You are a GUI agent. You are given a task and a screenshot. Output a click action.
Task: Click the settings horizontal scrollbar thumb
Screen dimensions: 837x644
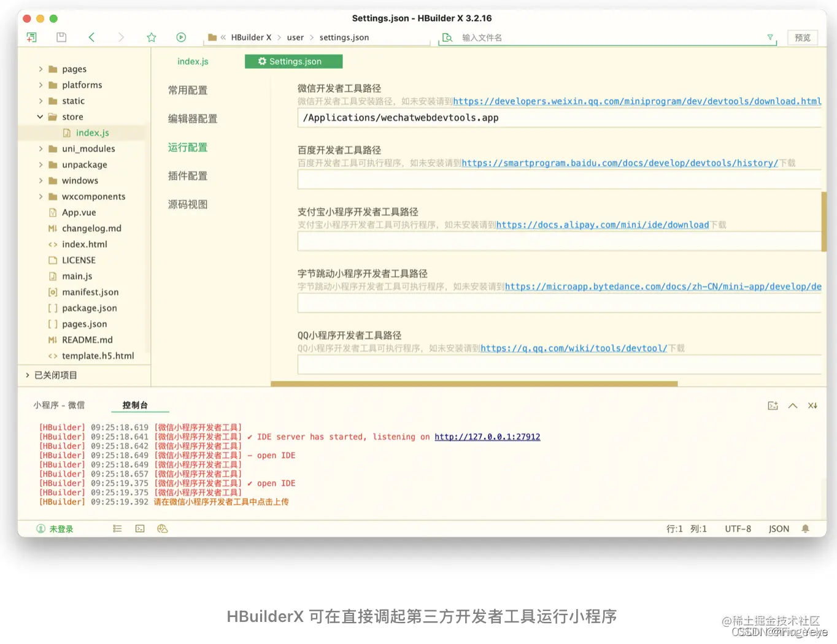[x=474, y=384]
